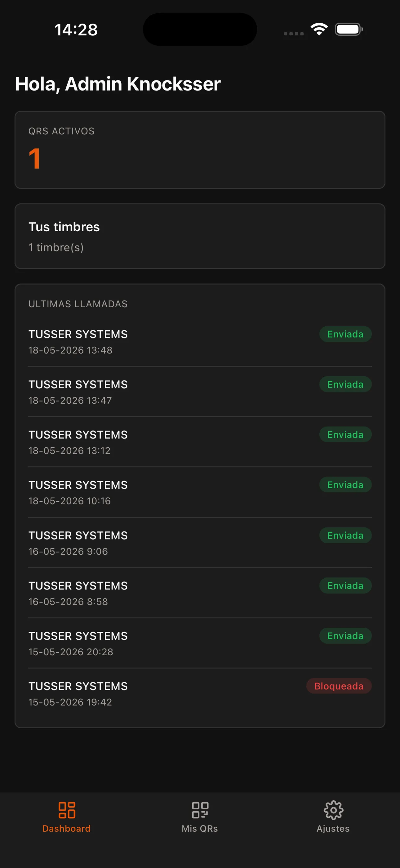This screenshot has width=400, height=868.
Task: Tap the red Bloqueada status badge
Action: coord(339,686)
